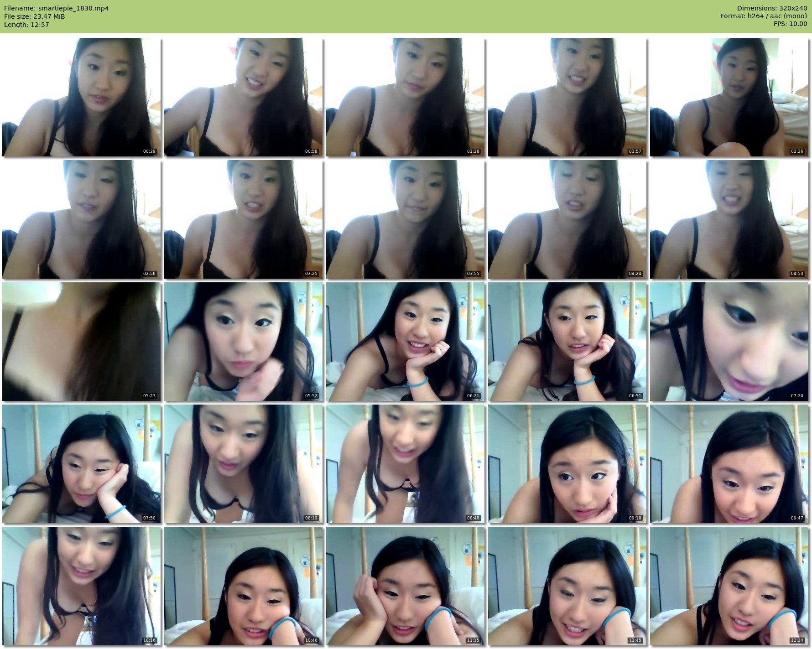Click the final frame at 12:14
This screenshot has height=649, width=812.
click(729, 586)
